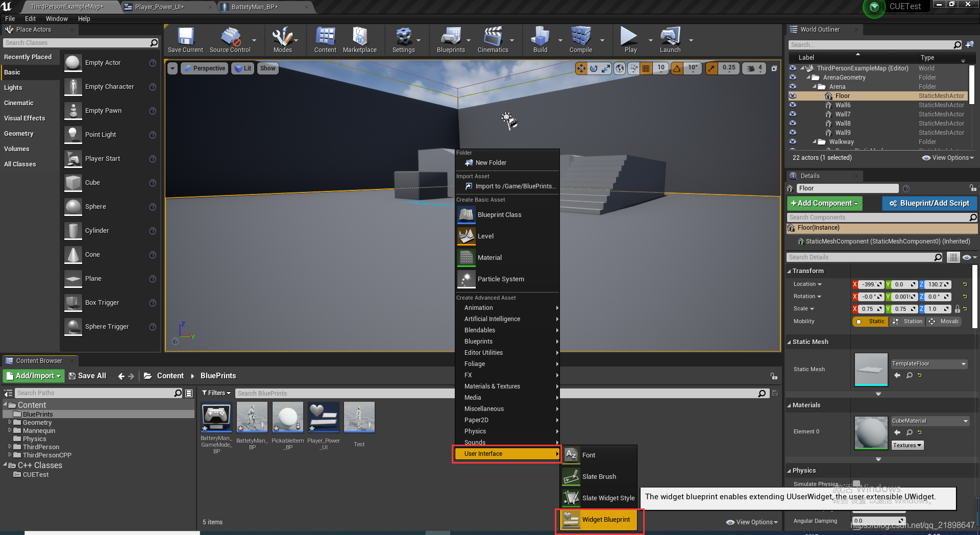Open View Options in the Content Browser

(x=751, y=522)
